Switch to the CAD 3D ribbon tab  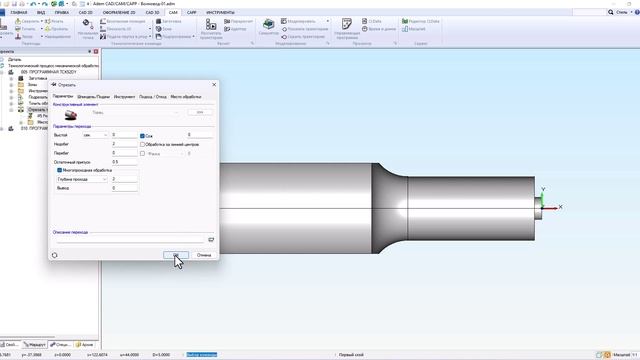tap(152, 13)
